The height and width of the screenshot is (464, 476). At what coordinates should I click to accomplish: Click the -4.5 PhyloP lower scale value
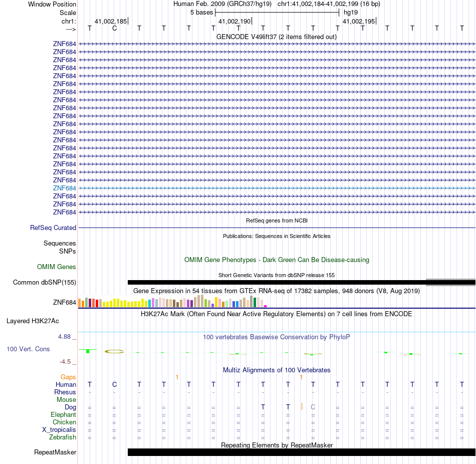pos(65,362)
